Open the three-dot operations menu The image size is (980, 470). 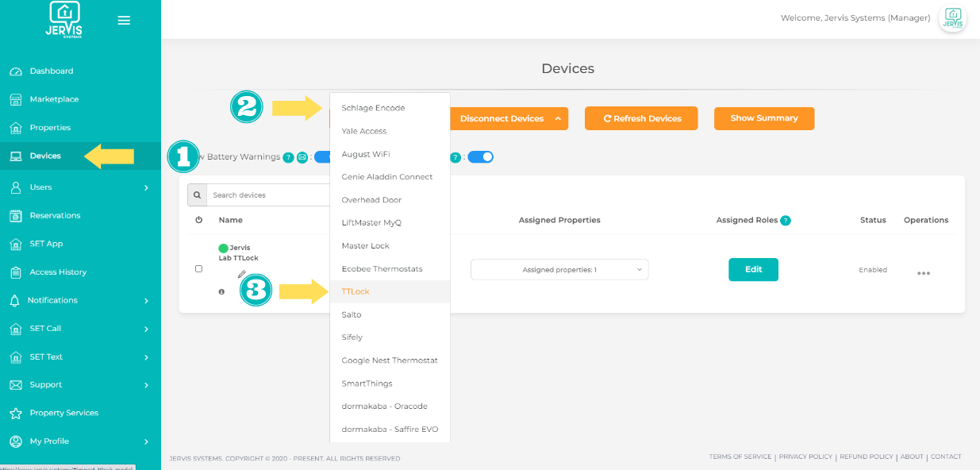coord(924,273)
